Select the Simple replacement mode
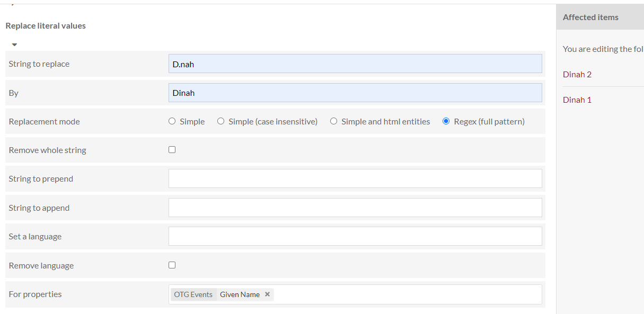This screenshot has width=644, height=314. (172, 121)
